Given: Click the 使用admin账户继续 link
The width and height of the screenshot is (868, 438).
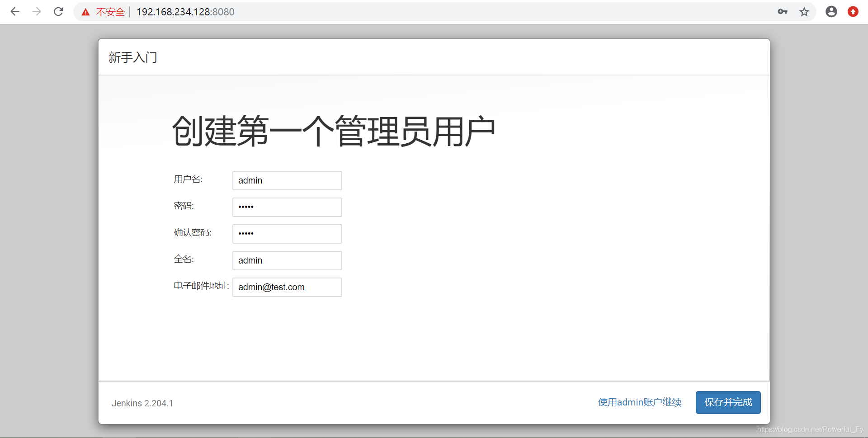Looking at the screenshot, I should (639, 402).
